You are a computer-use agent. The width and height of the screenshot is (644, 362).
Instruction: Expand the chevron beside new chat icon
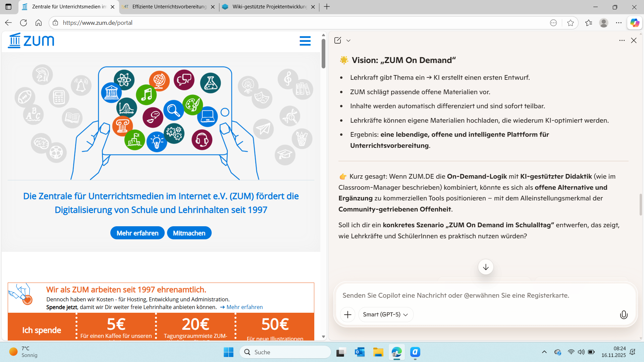(x=348, y=41)
